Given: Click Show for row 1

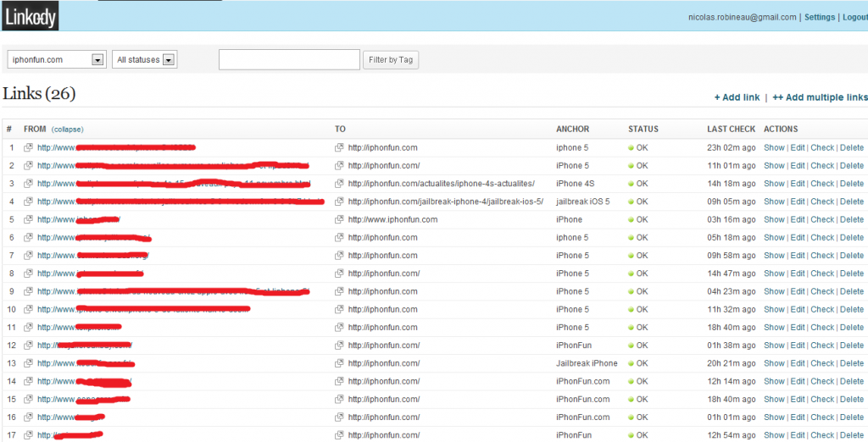Looking at the screenshot, I should point(774,147).
